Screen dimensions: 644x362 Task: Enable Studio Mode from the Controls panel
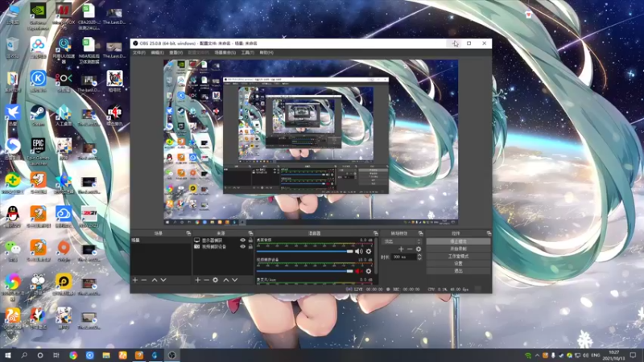[458, 256]
